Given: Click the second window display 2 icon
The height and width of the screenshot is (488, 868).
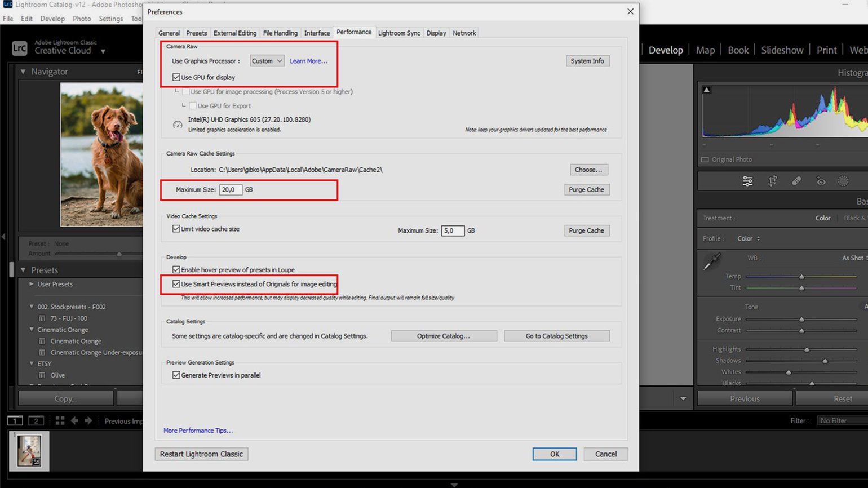Looking at the screenshot, I should [36, 420].
